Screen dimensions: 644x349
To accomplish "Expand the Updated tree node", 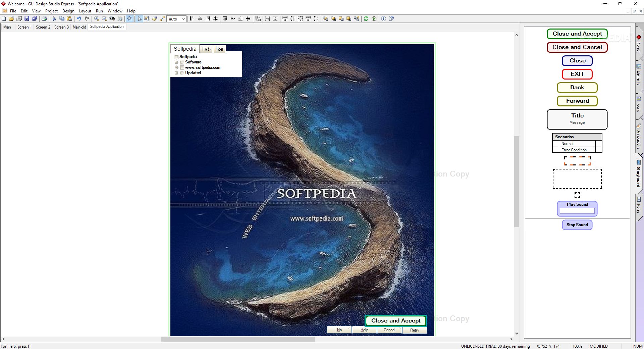I will [176, 73].
